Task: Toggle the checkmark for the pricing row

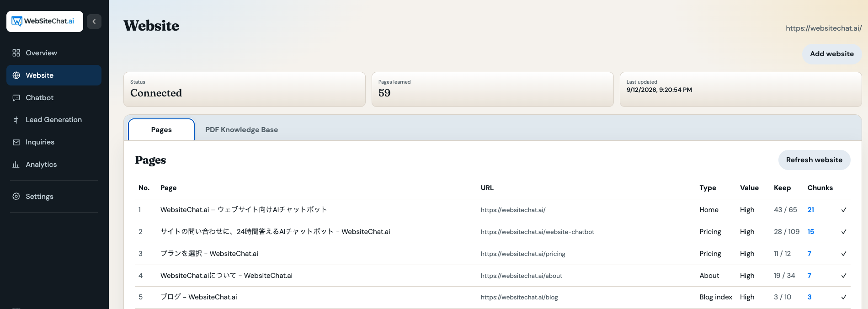Action: click(844, 254)
